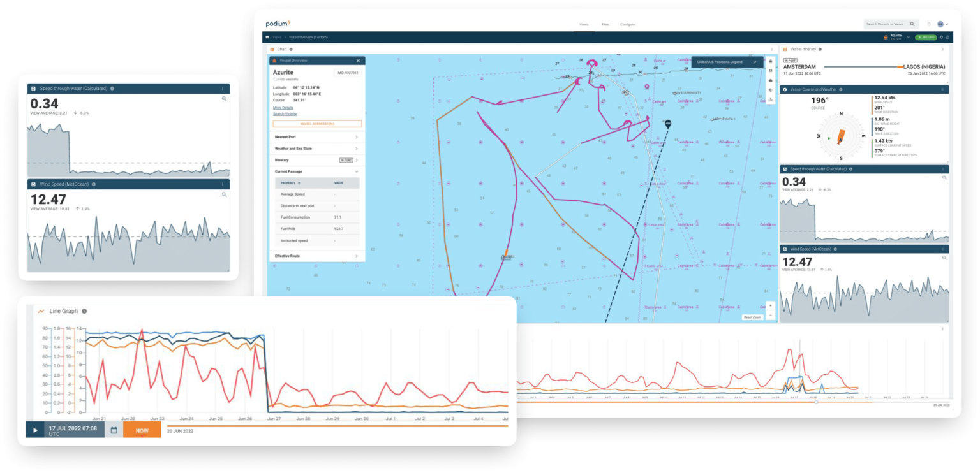
Task: Click the VESSEL SUBMISSIONS button
Action: pyautogui.click(x=317, y=124)
